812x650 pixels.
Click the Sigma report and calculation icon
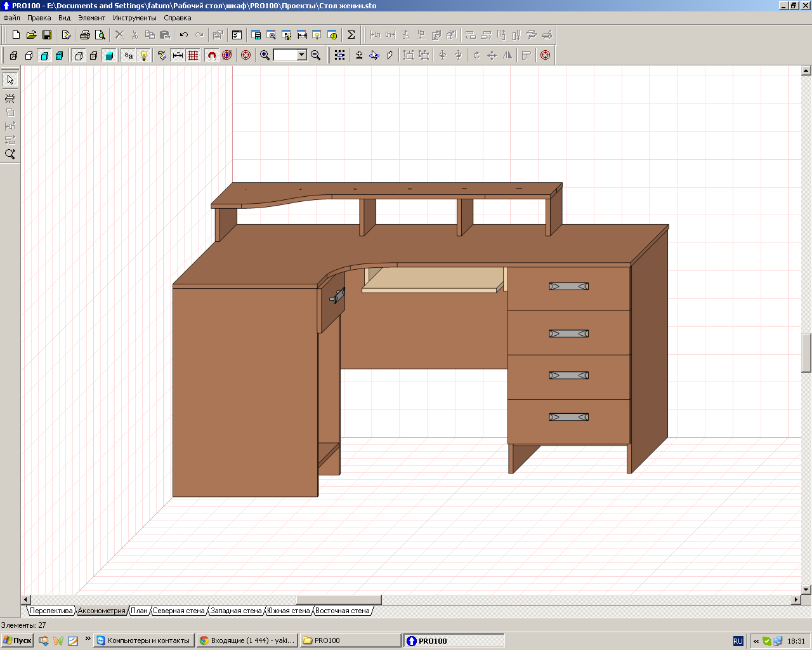[351, 35]
